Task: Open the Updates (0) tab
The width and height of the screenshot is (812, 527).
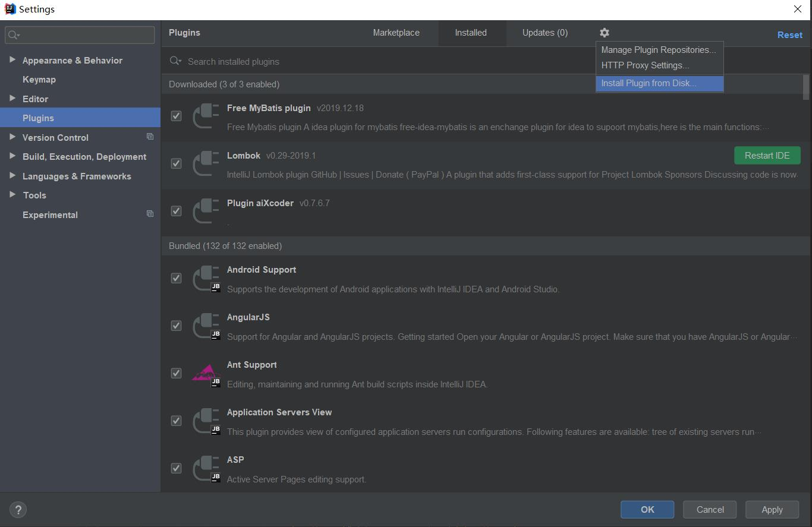Action: pos(545,33)
